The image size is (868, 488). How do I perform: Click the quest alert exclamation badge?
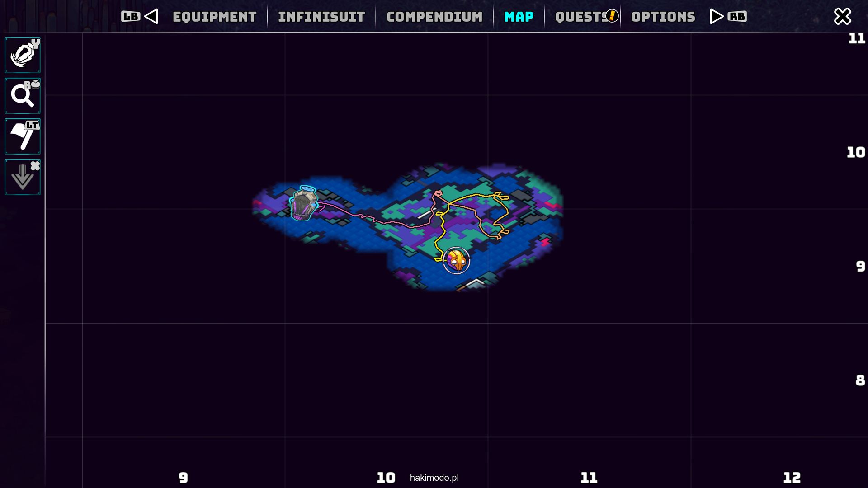pos(612,16)
